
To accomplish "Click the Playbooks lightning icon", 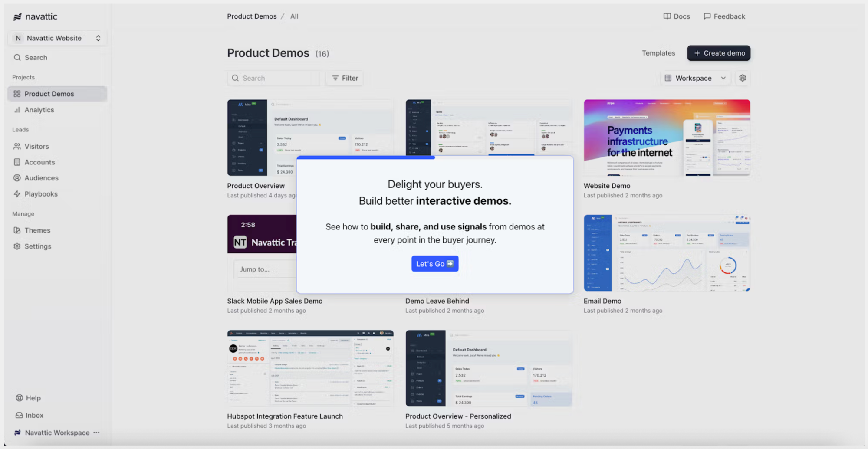I will point(17,194).
